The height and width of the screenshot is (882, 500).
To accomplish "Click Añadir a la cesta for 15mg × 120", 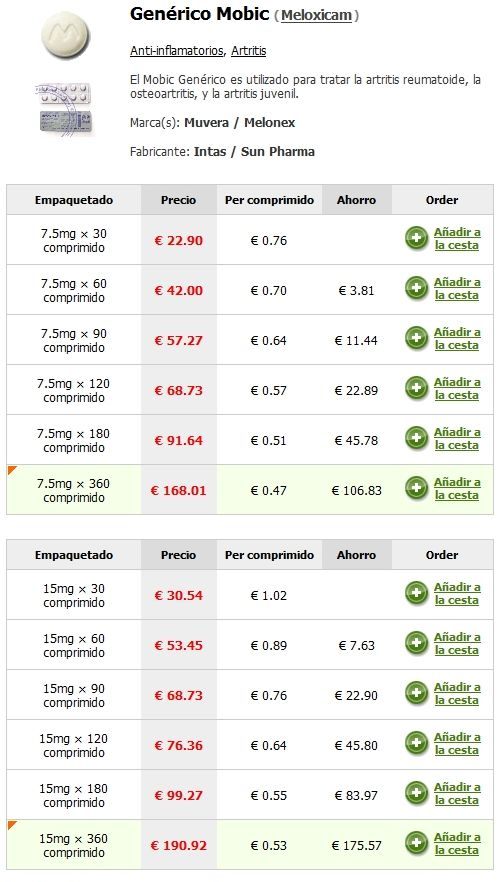I will point(457,744).
